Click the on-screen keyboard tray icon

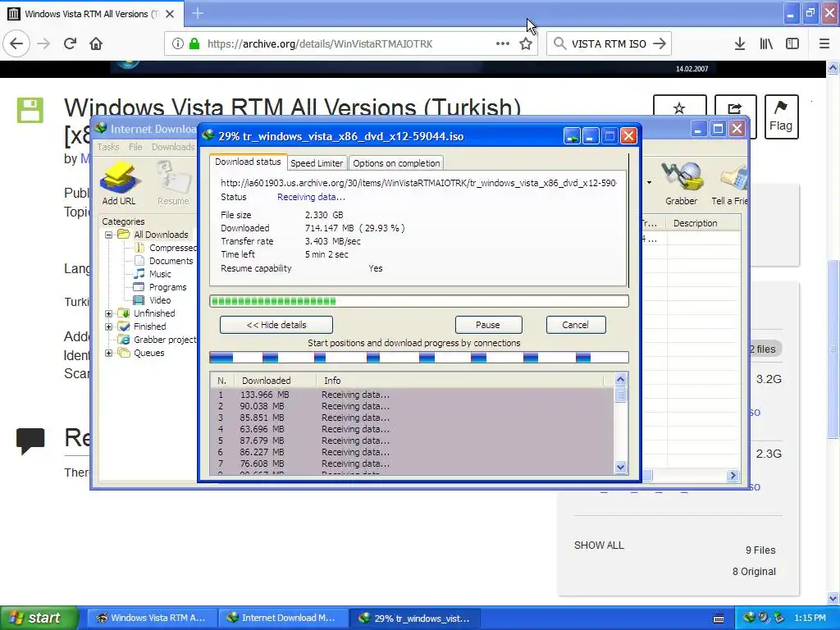(719, 619)
